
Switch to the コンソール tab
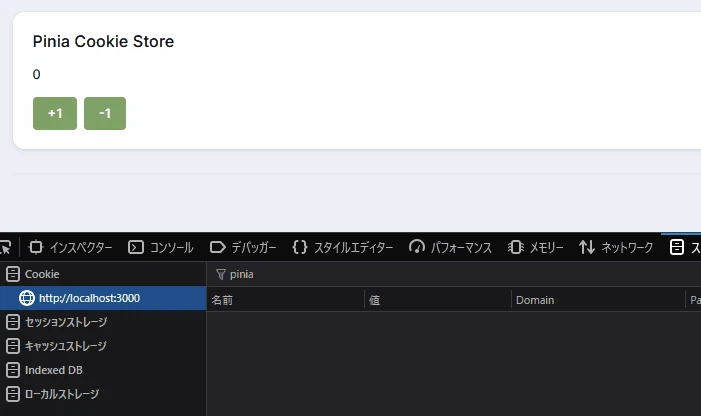(161, 247)
